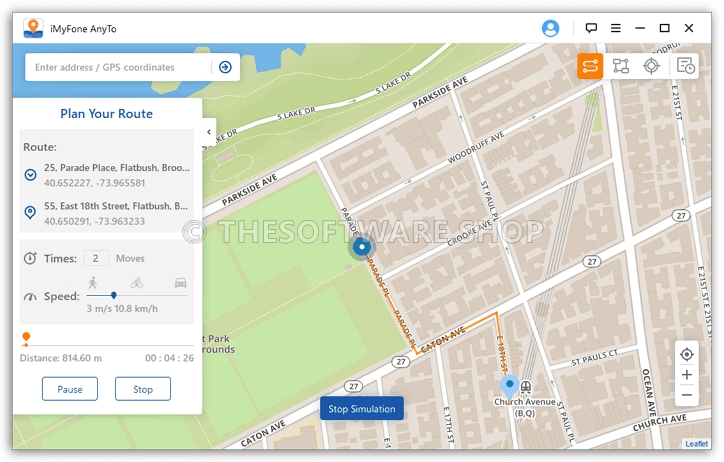Click the remaining time 00 : 04 : 26
The width and height of the screenshot is (724, 462).
pos(169,358)
